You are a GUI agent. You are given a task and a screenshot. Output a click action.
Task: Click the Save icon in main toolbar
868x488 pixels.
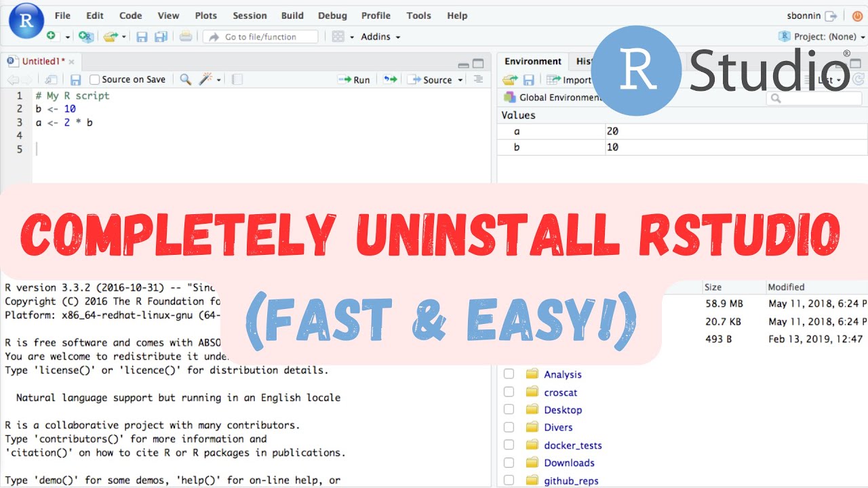tap(142, 37)
